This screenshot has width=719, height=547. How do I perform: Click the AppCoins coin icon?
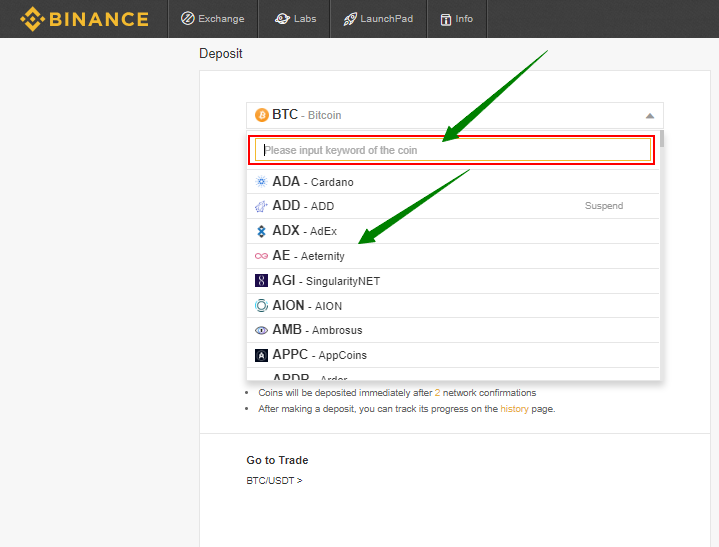coord(261,355)
